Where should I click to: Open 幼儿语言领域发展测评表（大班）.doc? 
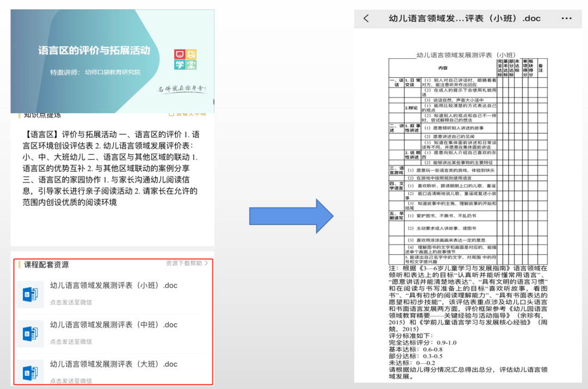pyautogui.click(x=114, y=364)
